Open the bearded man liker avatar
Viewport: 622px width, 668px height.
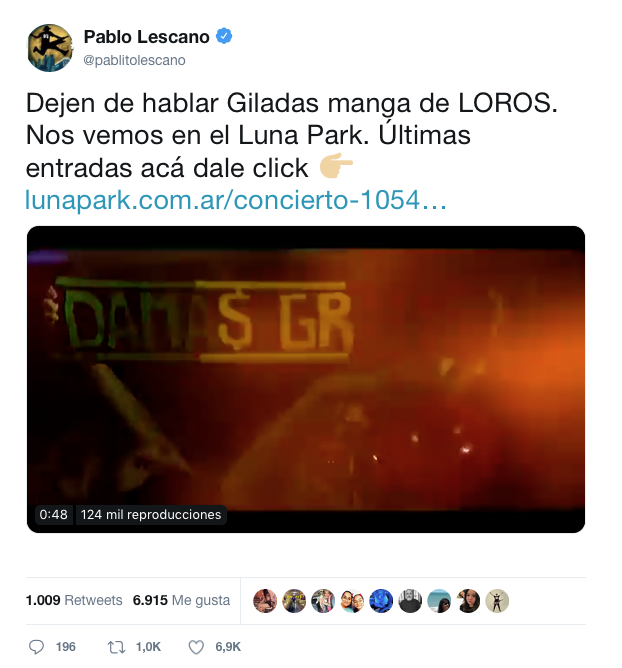[410, 601]
